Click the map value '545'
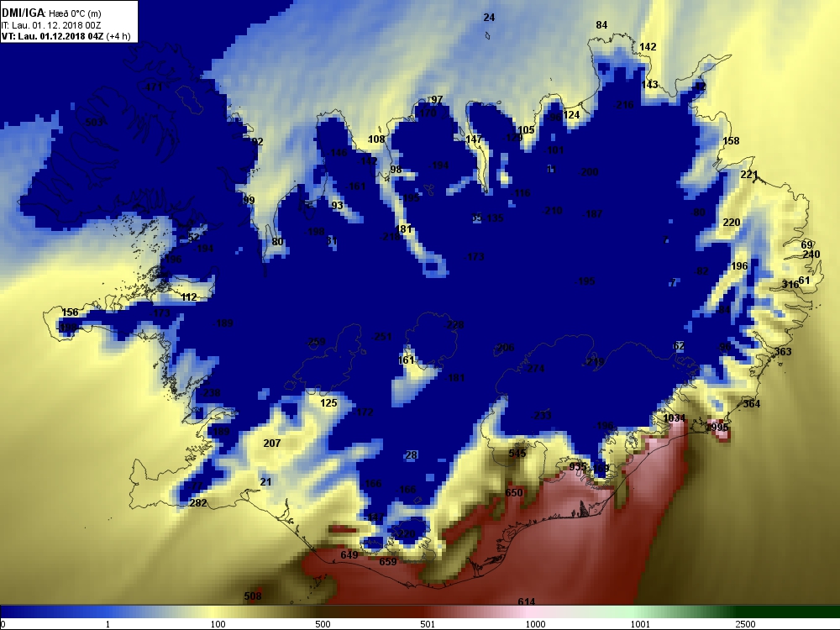This screenshot has height=630, width=840. 517,454
